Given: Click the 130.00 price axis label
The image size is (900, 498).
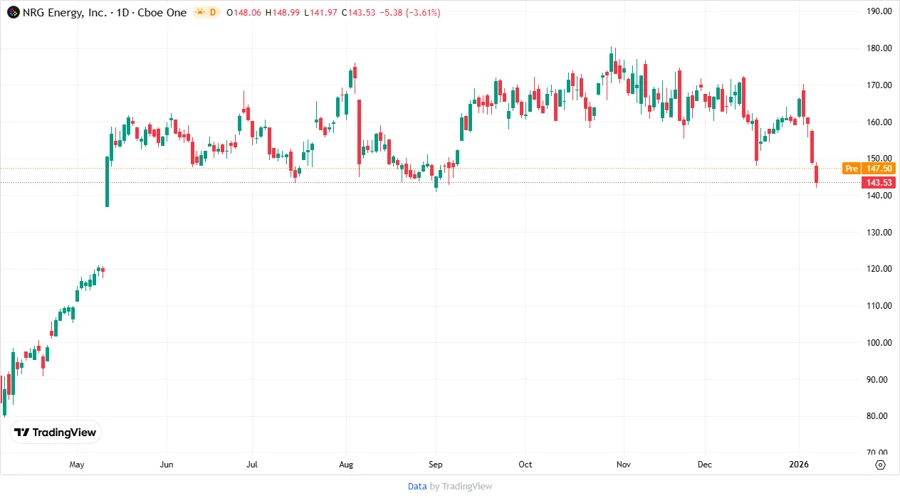Looking at the screenshot, I should (879, 232).
